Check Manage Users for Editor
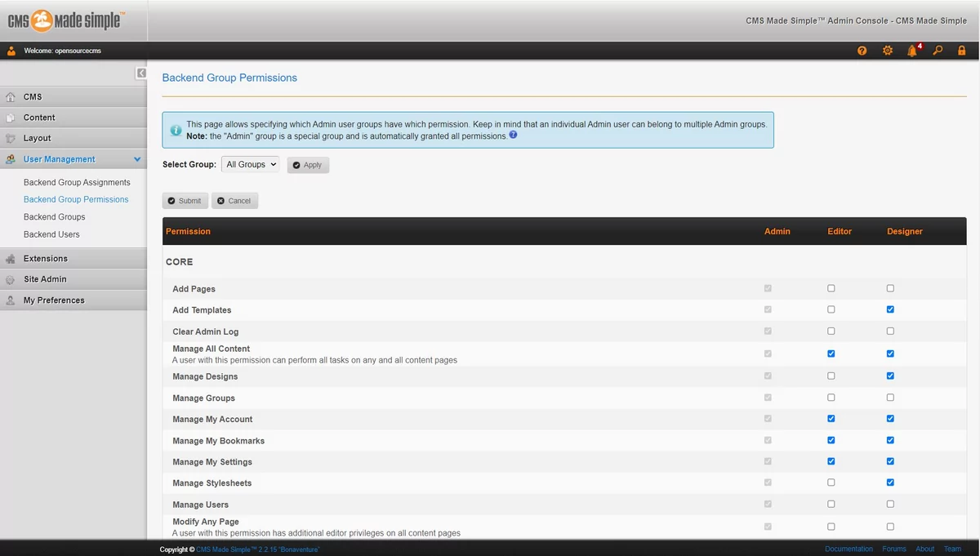The image size is (980, 556). click(831, 504)
